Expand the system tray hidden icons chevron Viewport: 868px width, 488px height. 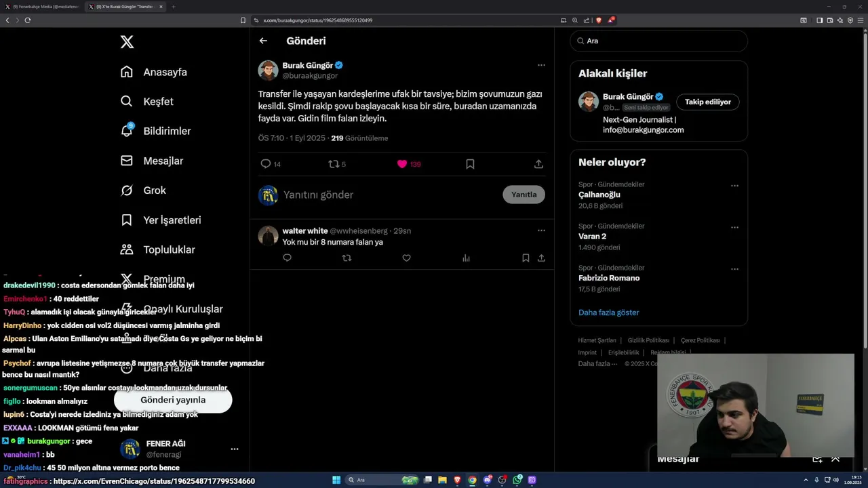[x=807, y=480]
